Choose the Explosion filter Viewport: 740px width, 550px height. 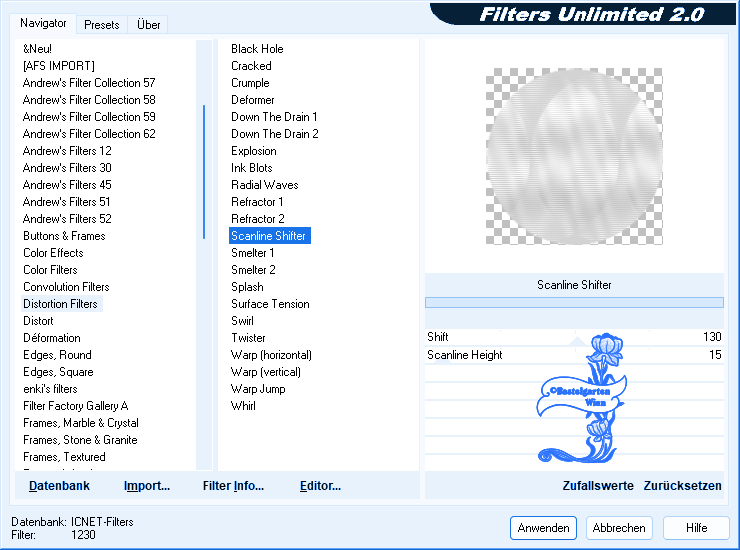coord(254,151)
